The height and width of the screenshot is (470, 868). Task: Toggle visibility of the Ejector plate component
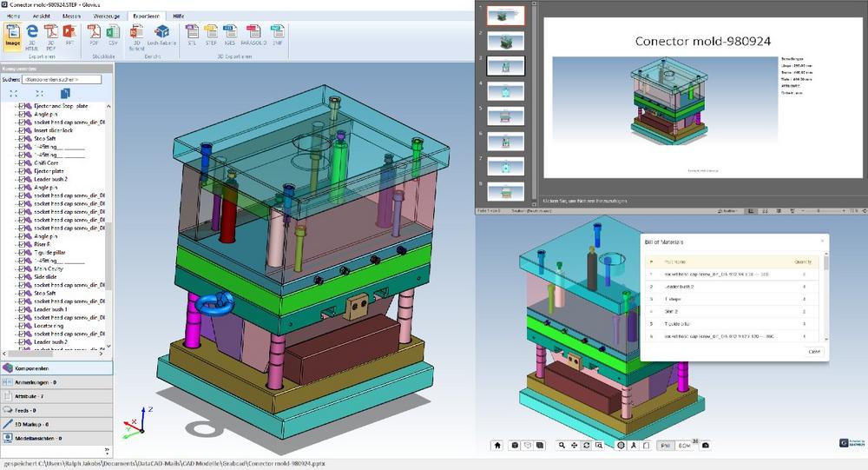[x=23, y=171]
